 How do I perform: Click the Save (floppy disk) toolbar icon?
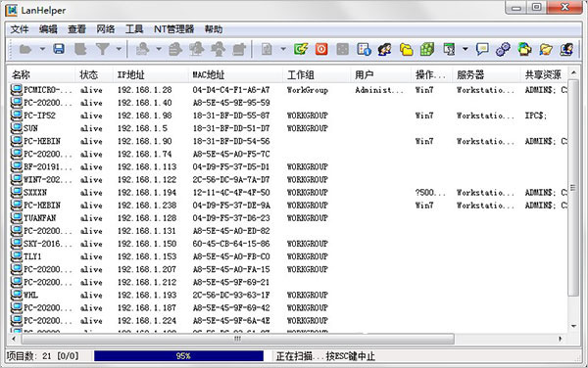click(x=59, y=49)
